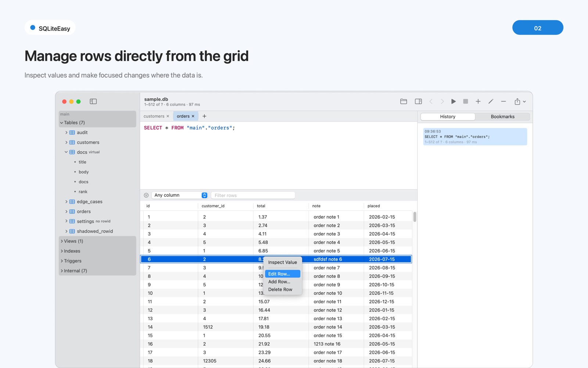Select the shadowed_rowid table icon
Viewport: 588px width, 368px height.
72,231
